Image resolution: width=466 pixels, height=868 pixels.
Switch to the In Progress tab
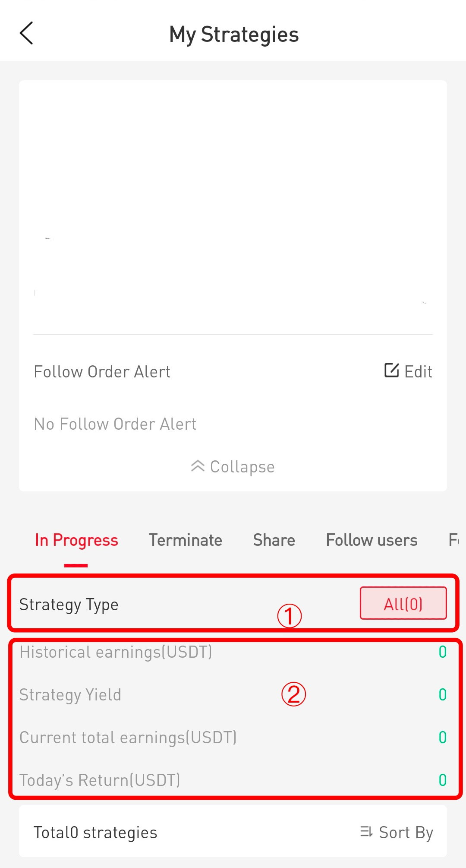[x=76, y=540]
